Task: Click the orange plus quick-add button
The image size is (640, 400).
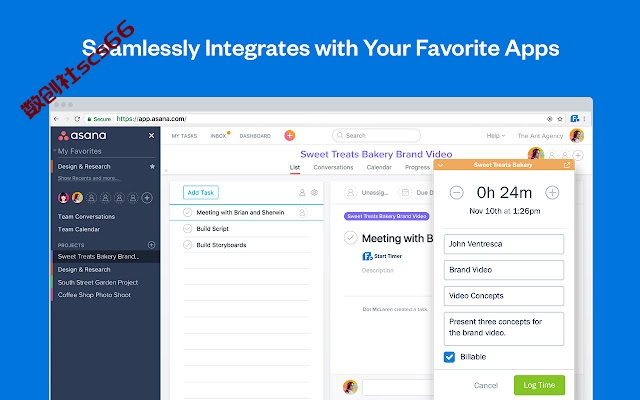Action: 289,136
